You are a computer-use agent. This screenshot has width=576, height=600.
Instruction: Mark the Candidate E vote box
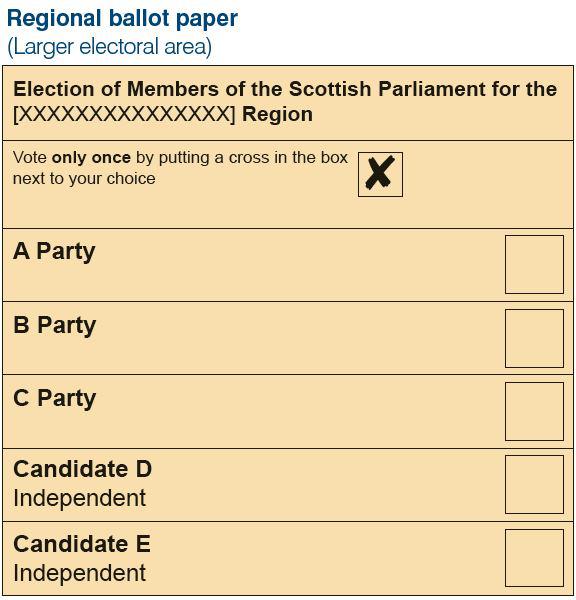534,558
